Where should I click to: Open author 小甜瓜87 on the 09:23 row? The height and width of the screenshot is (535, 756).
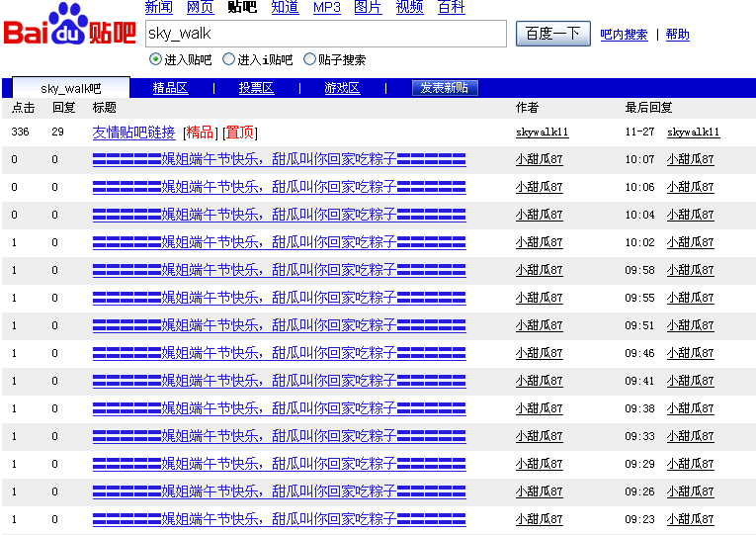point(539,519)
